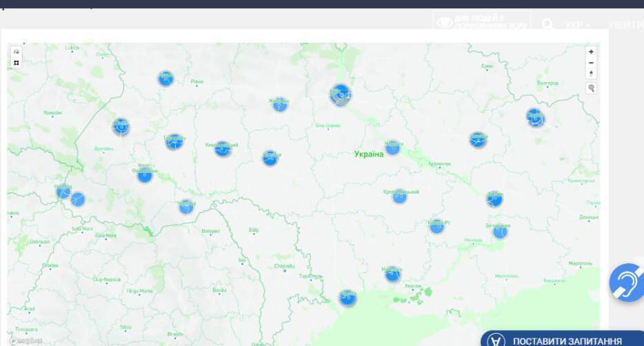
Task: Click the Белгород city label
Action: tap(547, 83)
